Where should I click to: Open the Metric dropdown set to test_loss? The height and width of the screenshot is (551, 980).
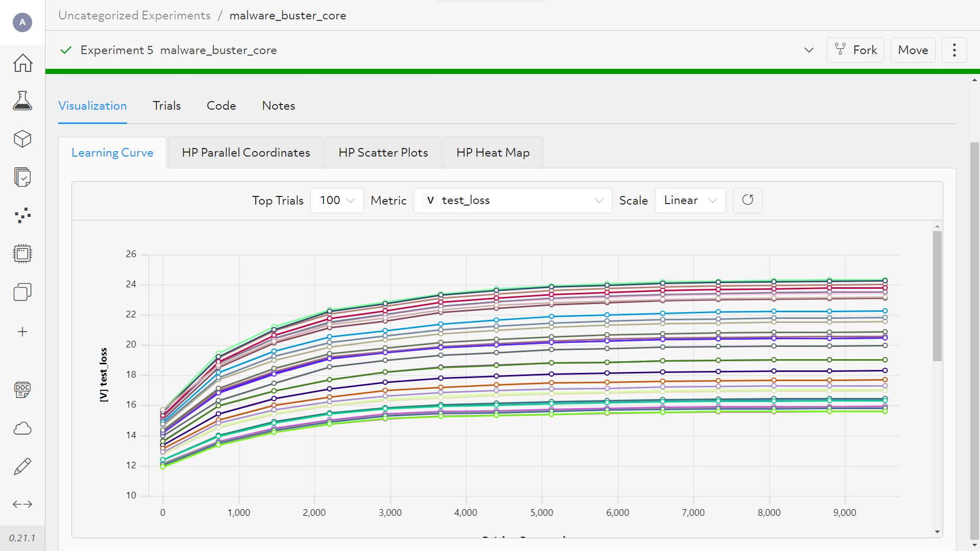point(512,200)
